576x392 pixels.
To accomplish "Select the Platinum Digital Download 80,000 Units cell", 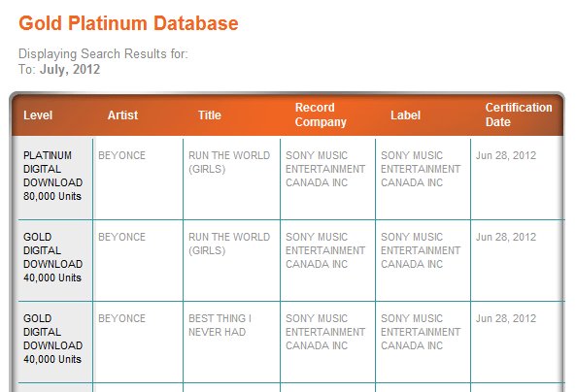I will tap(52, 176).
